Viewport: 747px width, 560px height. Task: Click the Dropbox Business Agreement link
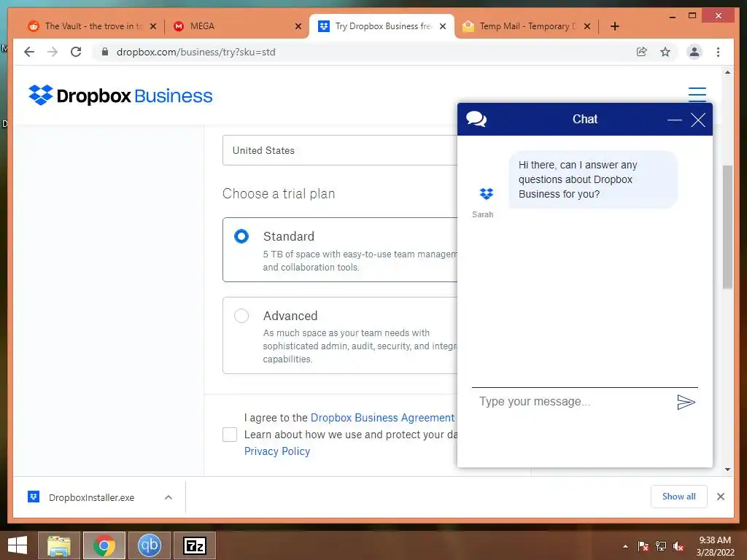pos(382,418)
